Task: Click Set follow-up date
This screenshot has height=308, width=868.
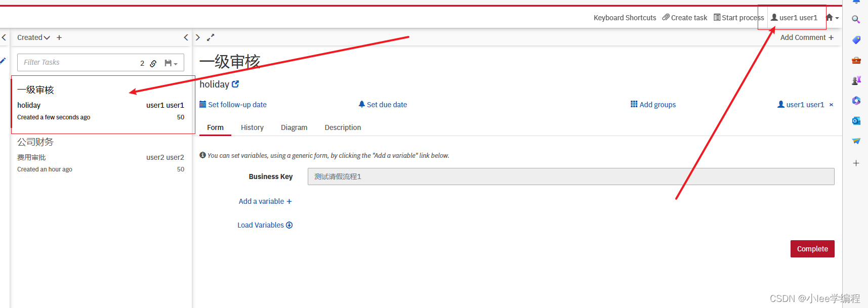Action: coord(233,105)
